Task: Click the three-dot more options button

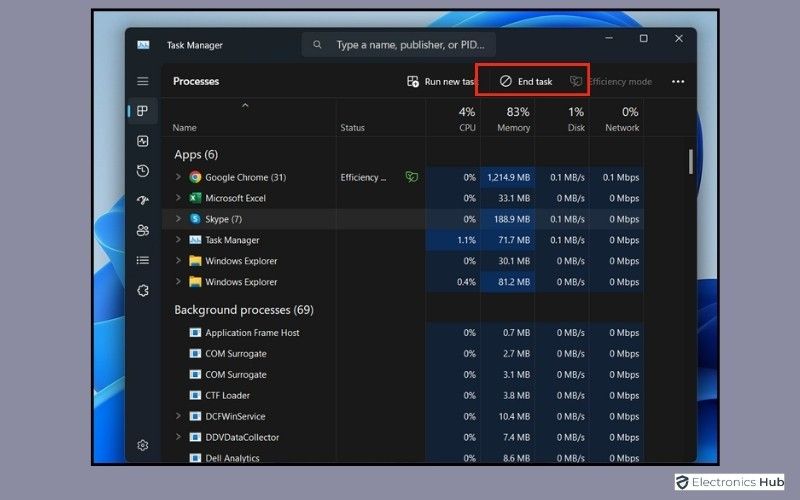Action: pos(678,82)
